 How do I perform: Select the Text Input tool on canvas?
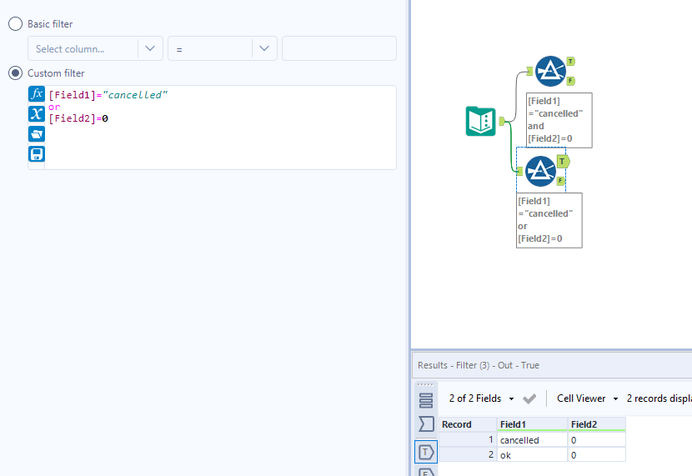[481, 121]
